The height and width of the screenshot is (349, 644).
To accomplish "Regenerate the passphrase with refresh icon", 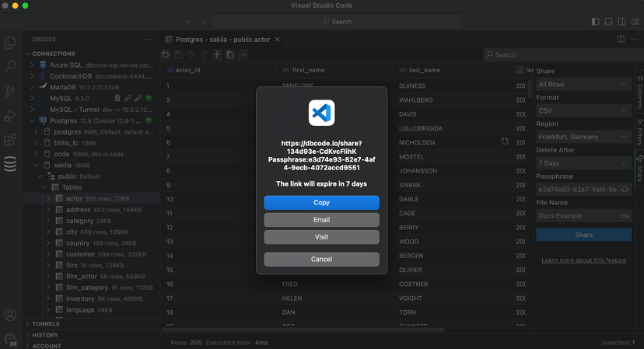I will click(x=625, y=190).
